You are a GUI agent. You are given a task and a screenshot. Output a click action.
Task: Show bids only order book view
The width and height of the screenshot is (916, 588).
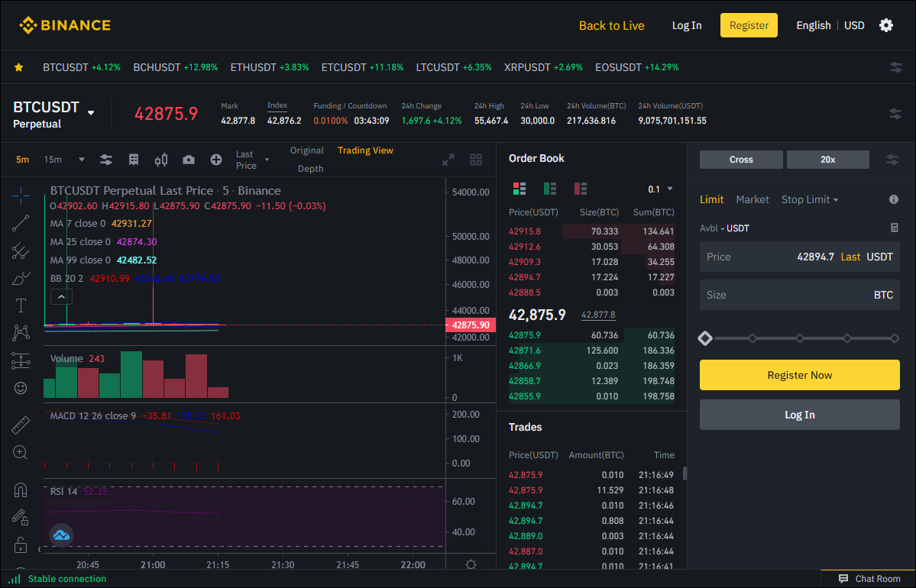coord(550,189)
